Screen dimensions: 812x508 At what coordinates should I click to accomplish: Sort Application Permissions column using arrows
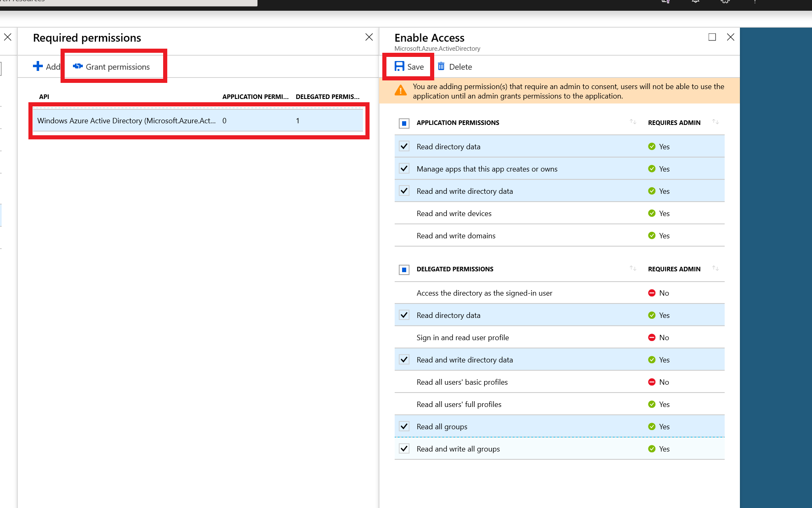tap(633, 122)
